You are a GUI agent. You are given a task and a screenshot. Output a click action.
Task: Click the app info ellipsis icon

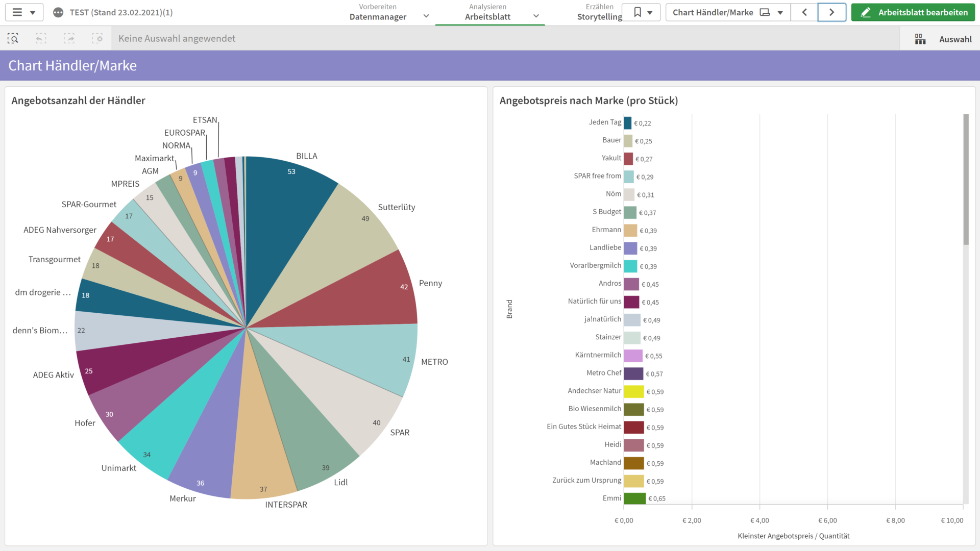pyautogui.click(x=58, y=12)
